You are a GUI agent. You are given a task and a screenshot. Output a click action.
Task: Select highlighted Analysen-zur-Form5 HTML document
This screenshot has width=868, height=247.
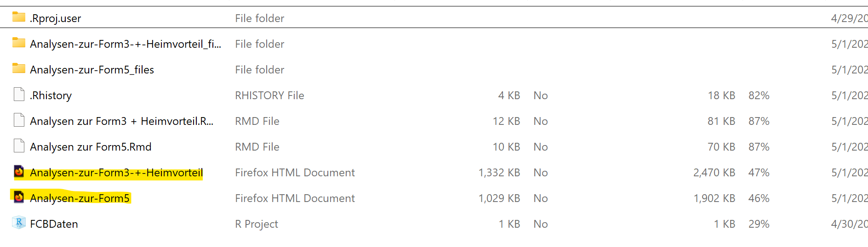[80, 198]
